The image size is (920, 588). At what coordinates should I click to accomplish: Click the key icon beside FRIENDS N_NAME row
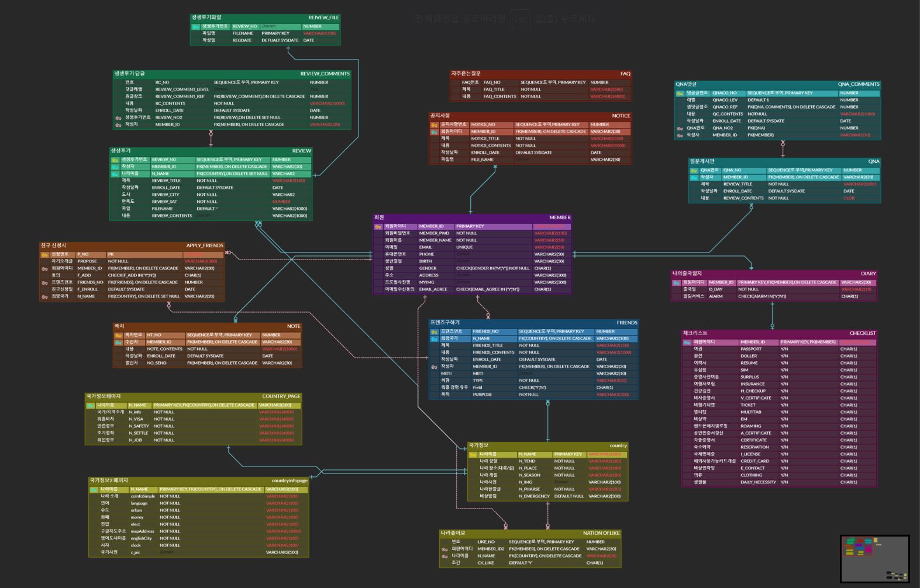[x=434, y=339]
